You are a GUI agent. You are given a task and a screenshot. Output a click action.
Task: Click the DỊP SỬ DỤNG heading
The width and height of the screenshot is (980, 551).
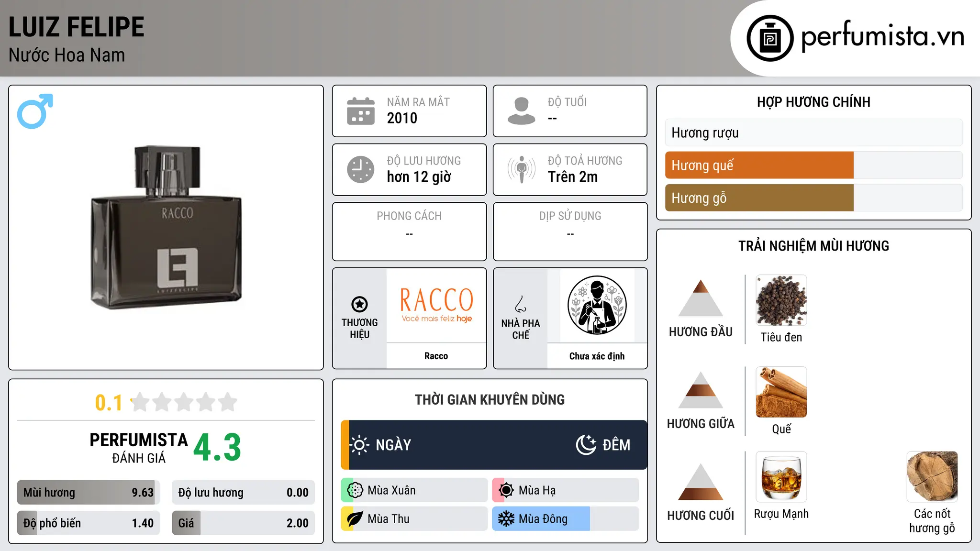570,216
